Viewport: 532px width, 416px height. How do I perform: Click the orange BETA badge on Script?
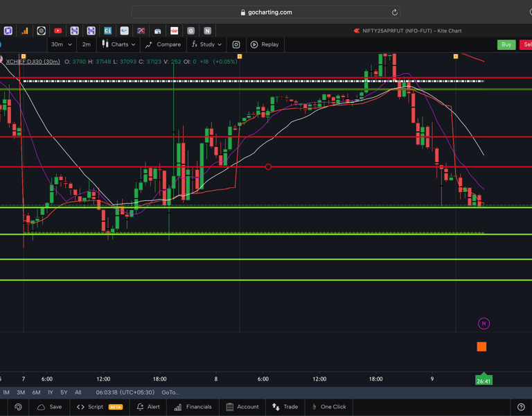point(116,407)
